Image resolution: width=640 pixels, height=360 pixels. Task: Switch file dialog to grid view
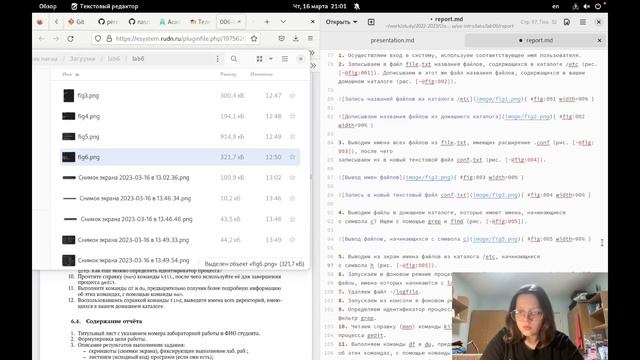(x=259, y=59)
